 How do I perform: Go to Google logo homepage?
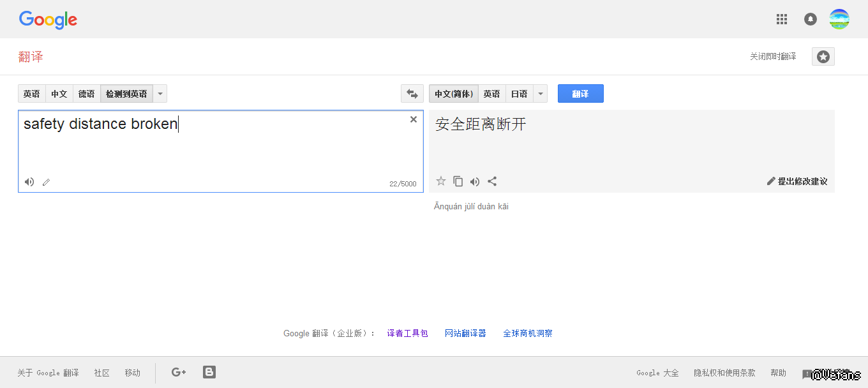(x=48, y=20)
